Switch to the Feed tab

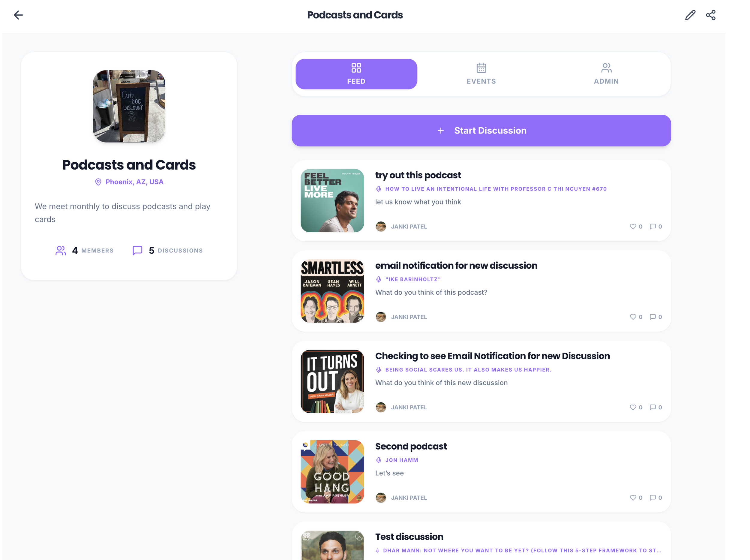356,74
